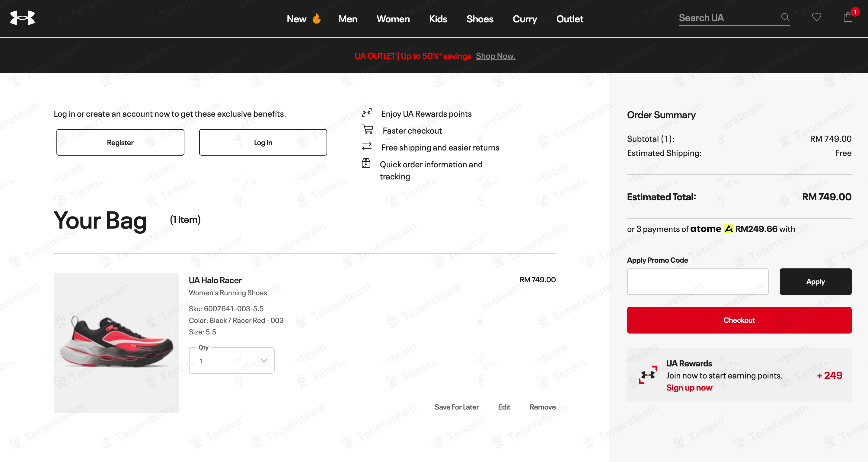The height and width of the screenshot is (462, 868).
Task: Click the Sign up now link
Action: pos(689,388)
